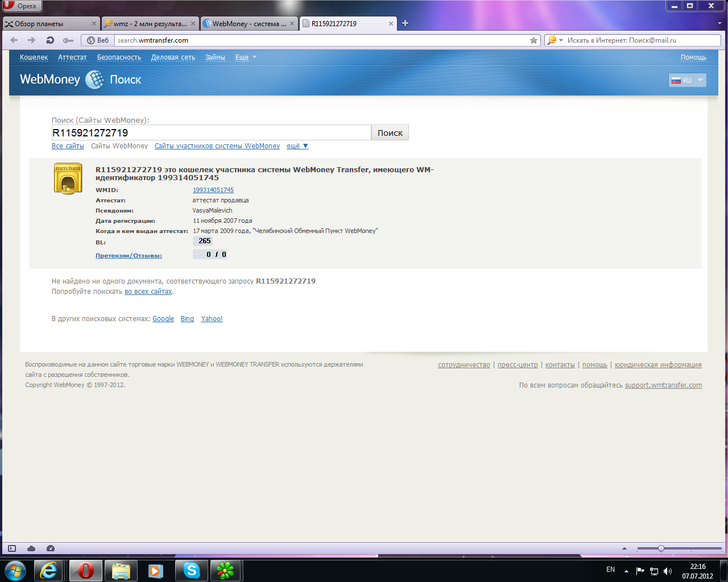Open the 'юридическая информация' footer link
The width and height of the screenshot is (728, 582).
[x=658, y=365]
